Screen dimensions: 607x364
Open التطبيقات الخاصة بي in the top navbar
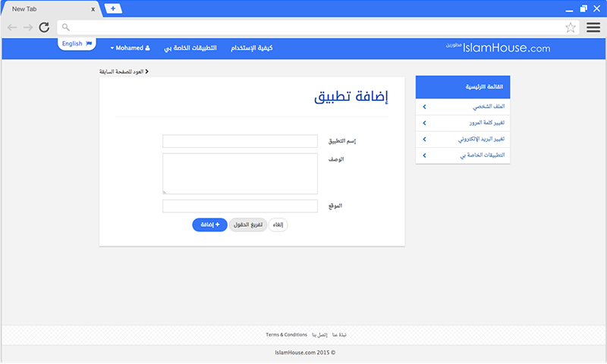pyautogui.click(x=190, y=48)
